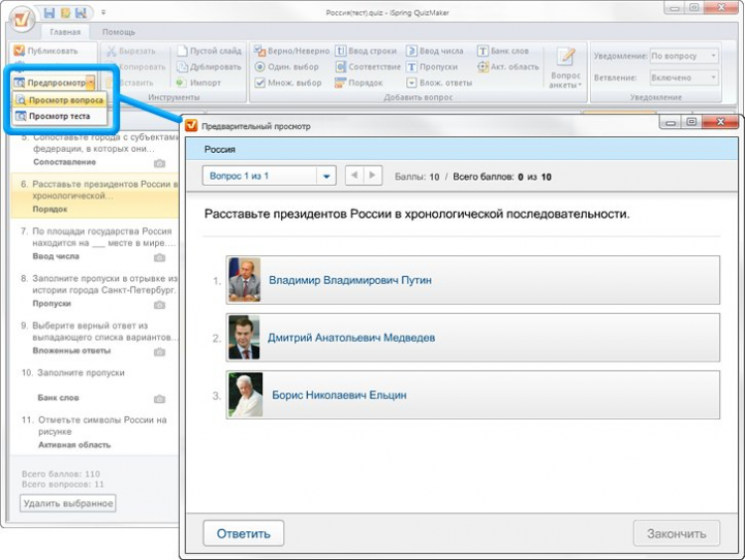The height and width of the screenshot is (560, 745).
Task: Click the Закончить finish button
Action: (x=676, y=534)
